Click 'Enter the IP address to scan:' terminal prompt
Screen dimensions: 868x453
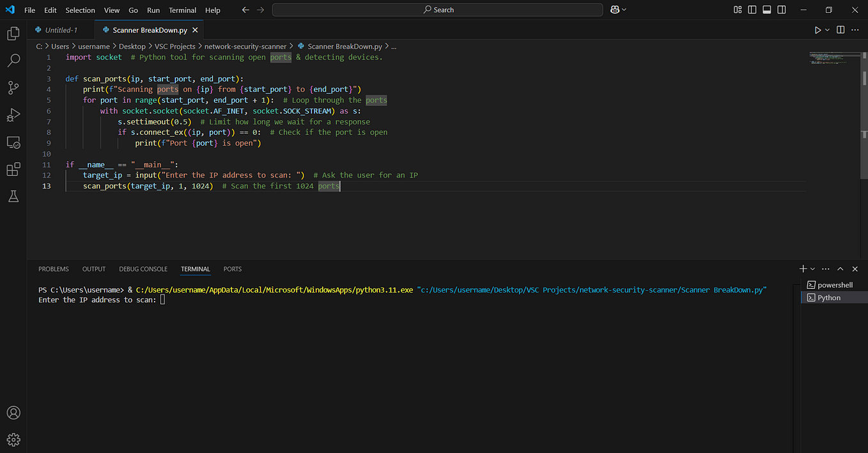pyautogui.click(x=97, y=300)
